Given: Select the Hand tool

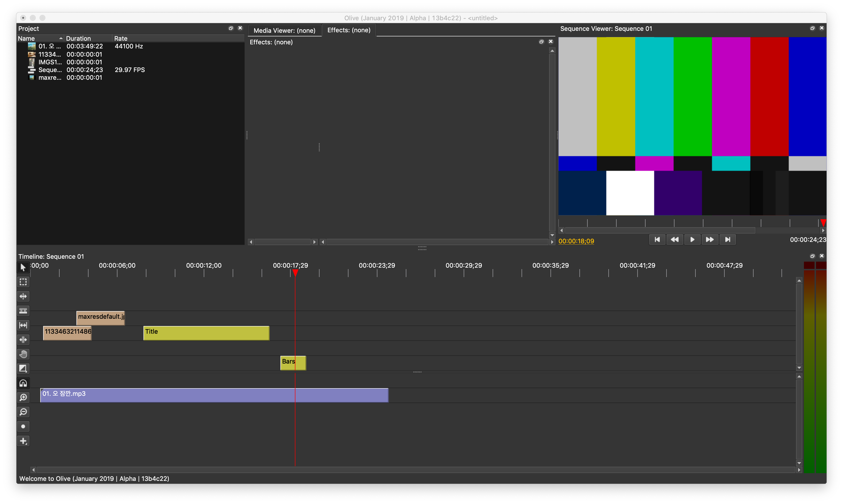Looking at the screenshot, I should pyautogui.click(x=23, y=354).
